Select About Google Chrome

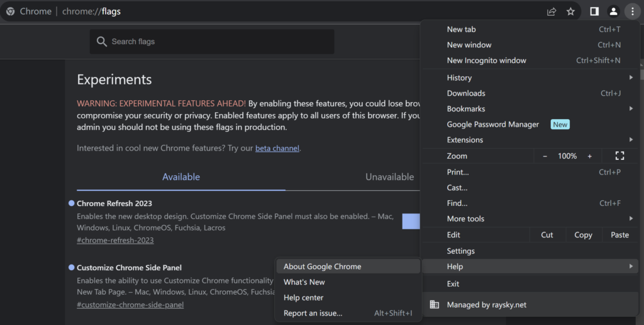pyautogui.click(x=322, y=266)
